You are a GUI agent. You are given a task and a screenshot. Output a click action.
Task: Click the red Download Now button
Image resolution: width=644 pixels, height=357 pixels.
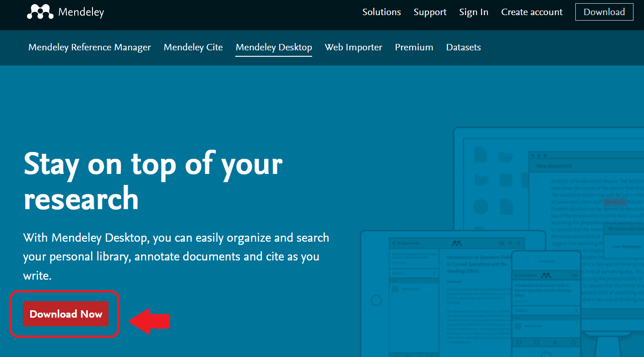click(66, 314)
